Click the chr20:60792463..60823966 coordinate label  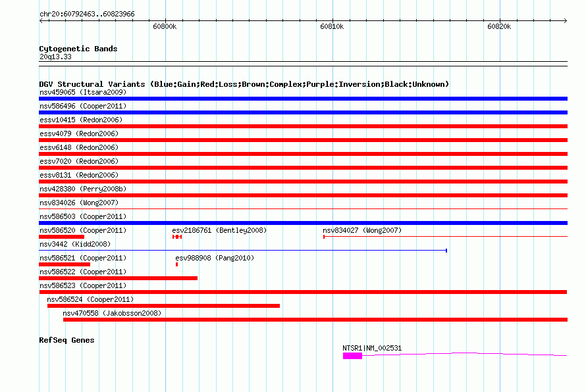click(x=87, y=14)
